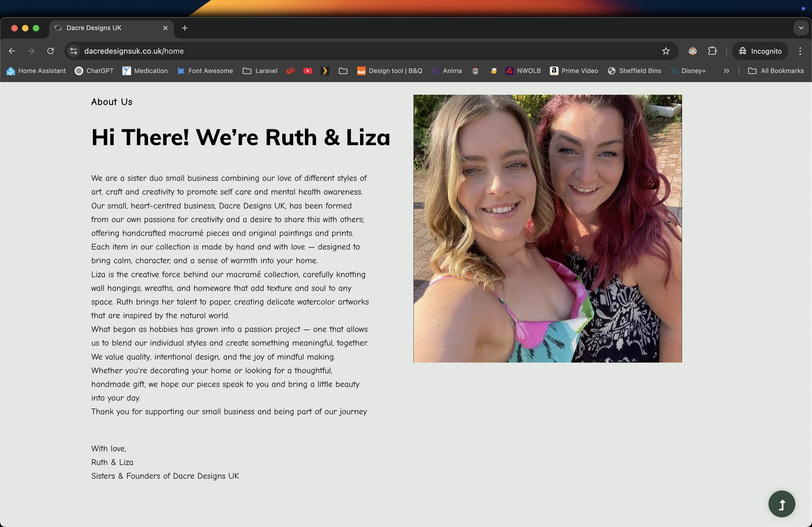
Task: Open the Extensions puzzle icon
Action: coord(712,51)
